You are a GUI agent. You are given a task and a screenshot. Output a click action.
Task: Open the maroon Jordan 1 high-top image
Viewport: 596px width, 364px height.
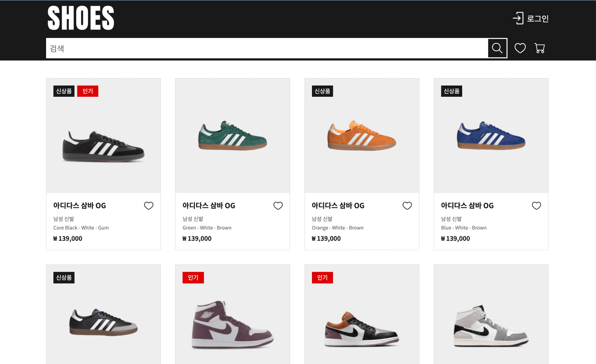[x=232, y=325]
